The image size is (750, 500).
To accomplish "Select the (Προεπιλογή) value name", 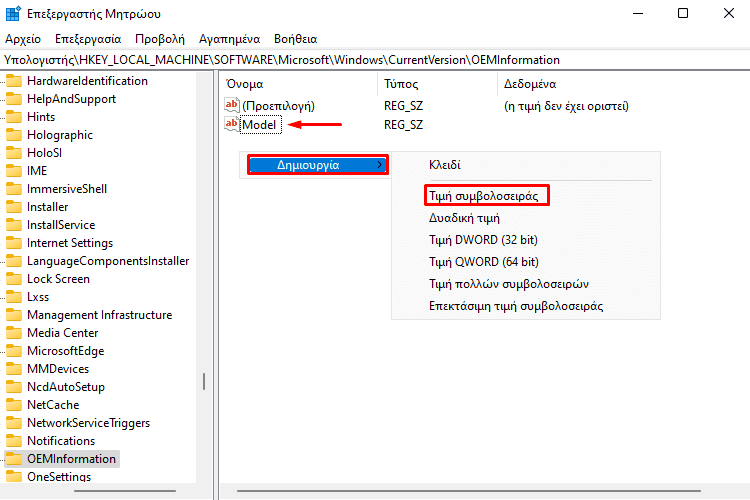I will click(x=278, y=106).
